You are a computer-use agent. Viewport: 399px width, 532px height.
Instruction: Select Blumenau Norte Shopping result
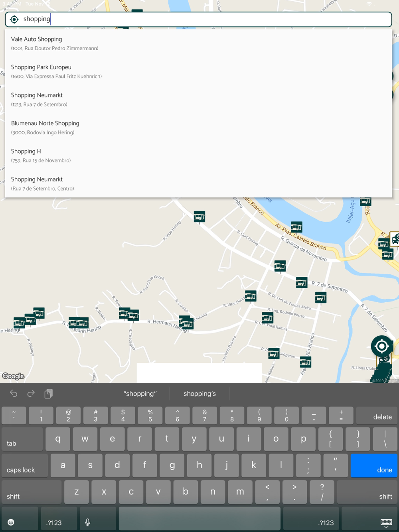[198, 128]
